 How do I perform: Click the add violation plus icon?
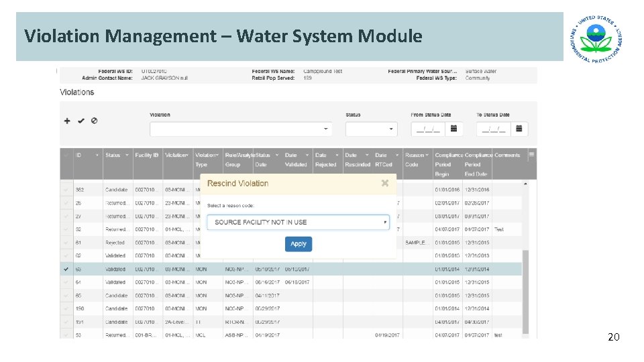67,121
